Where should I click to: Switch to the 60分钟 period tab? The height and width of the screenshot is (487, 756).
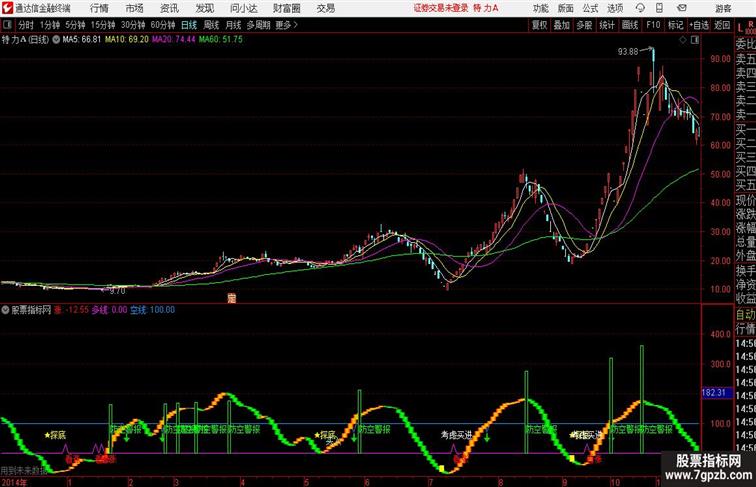click(163, 25)
